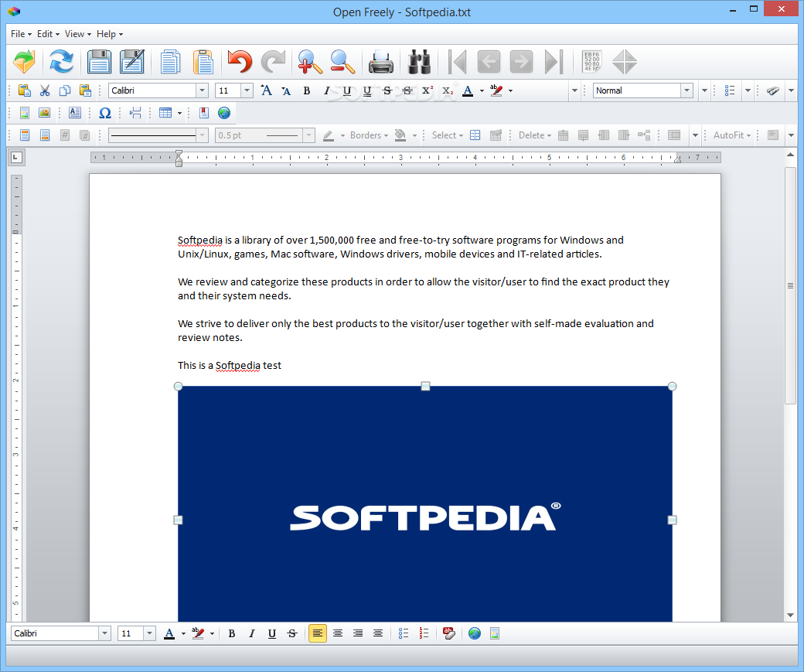This screenshot has height=672, width=804.
Task: Click top font color A swatch
Action: click(x=468, y=90)
